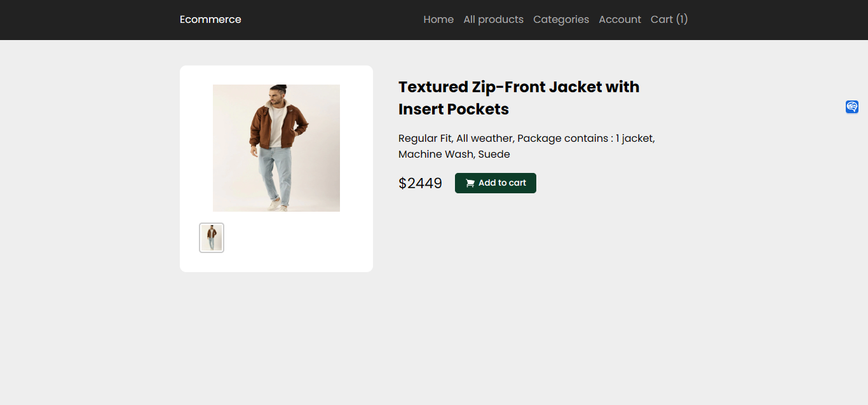
Task: Open the Account page
Action: (x=620, y=19)
